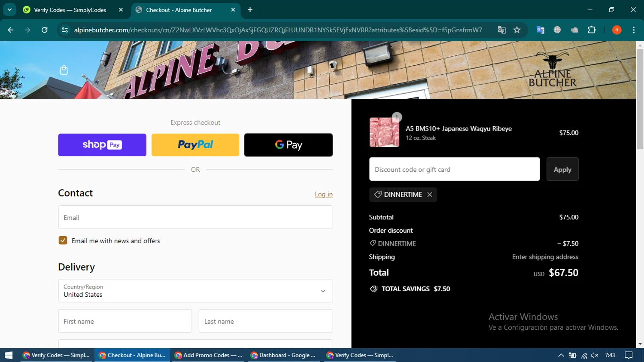
Task: Open a new browser tab
Action: (250, 10)
